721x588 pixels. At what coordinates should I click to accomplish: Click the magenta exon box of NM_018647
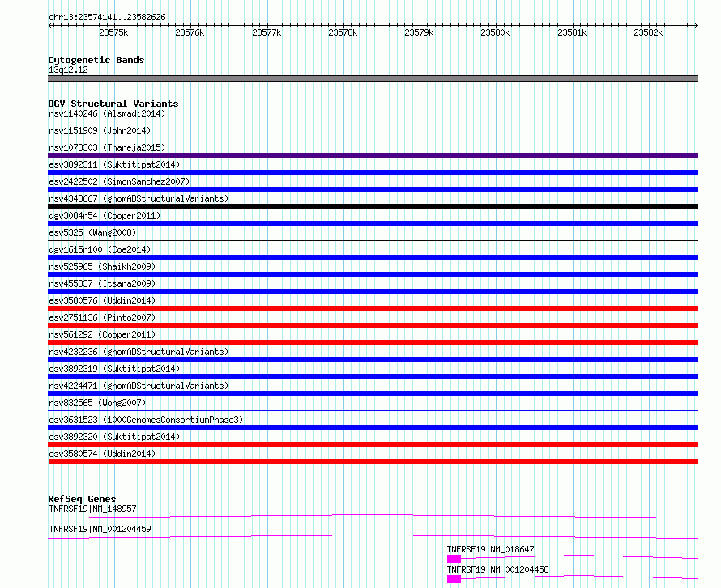point(454,559)
